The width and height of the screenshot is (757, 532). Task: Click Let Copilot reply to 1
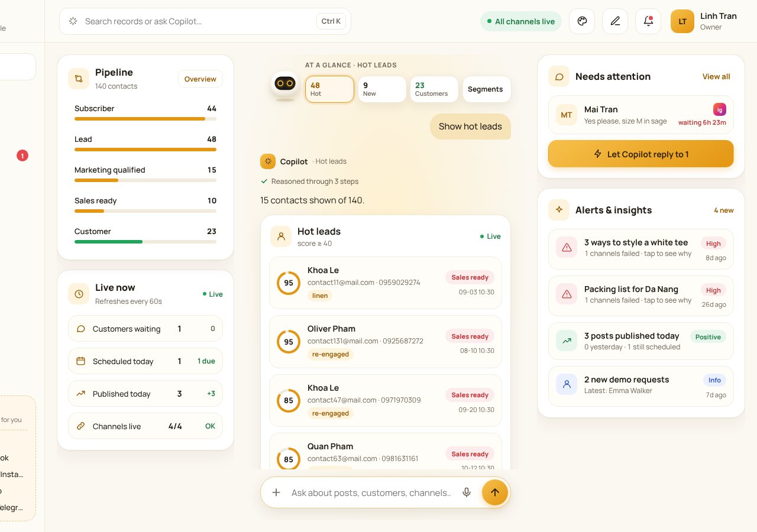[641, 154]
